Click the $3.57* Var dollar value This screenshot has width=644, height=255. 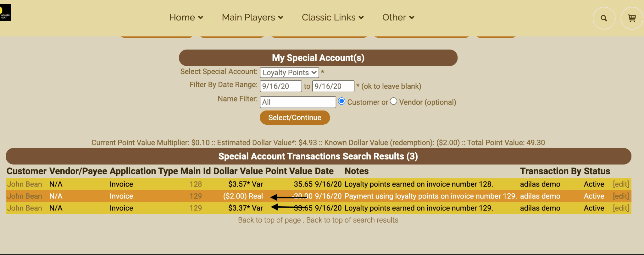246,184
